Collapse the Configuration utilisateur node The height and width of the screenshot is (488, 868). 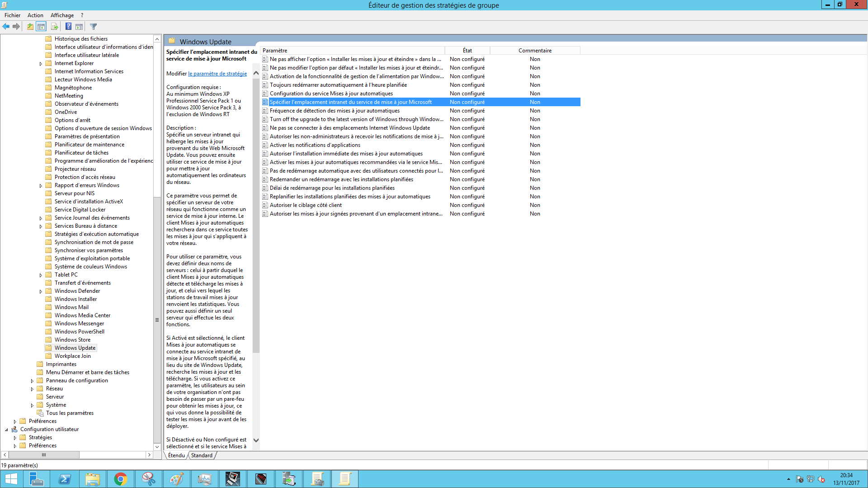pyautogui.click(x=6, y=430)
